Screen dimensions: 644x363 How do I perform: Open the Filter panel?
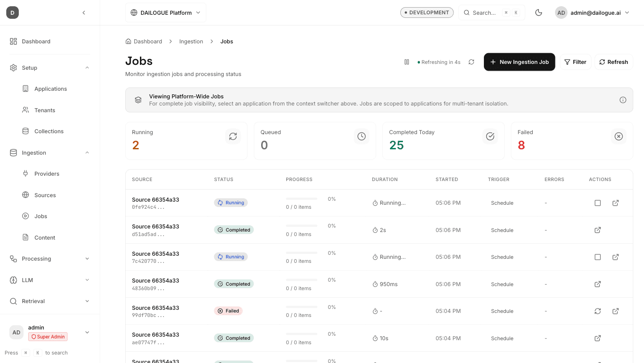(x=576, y=62)
